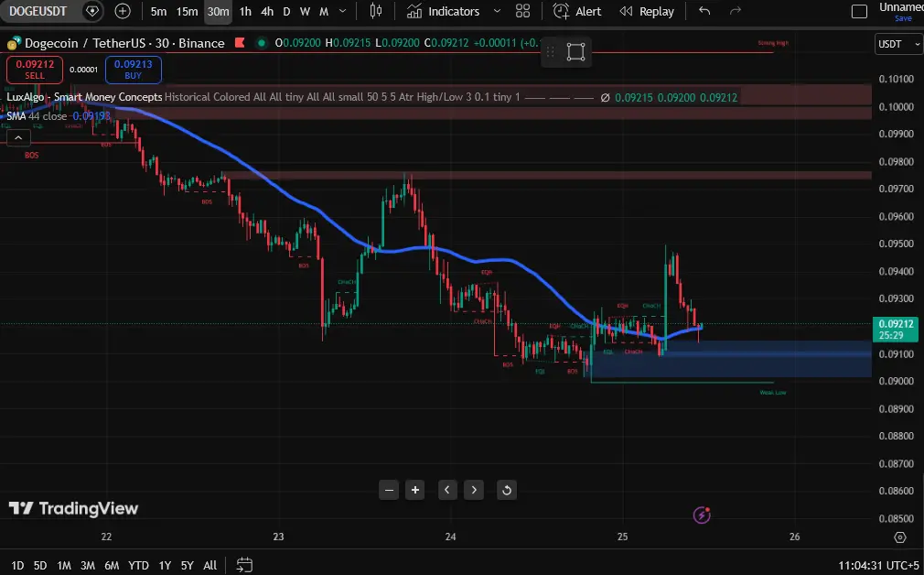
Task: Click the date label 24 on time axis
Action: [x=450, y=537]
